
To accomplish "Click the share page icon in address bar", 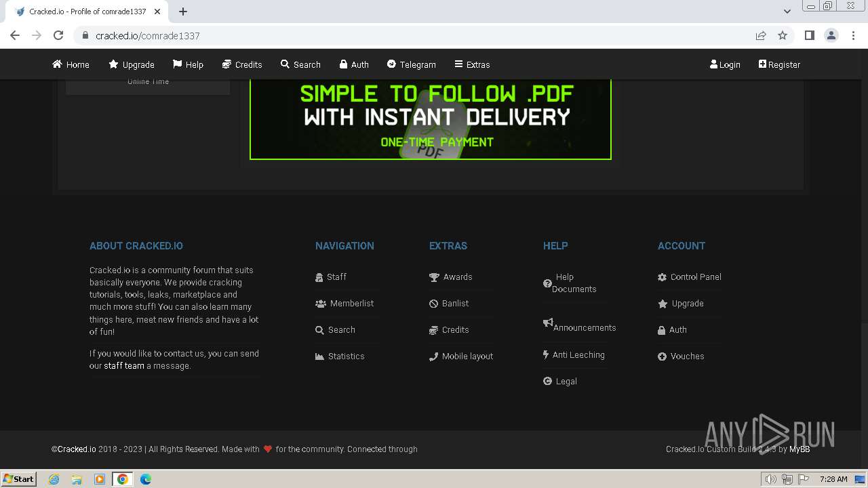I will (761, 35).
